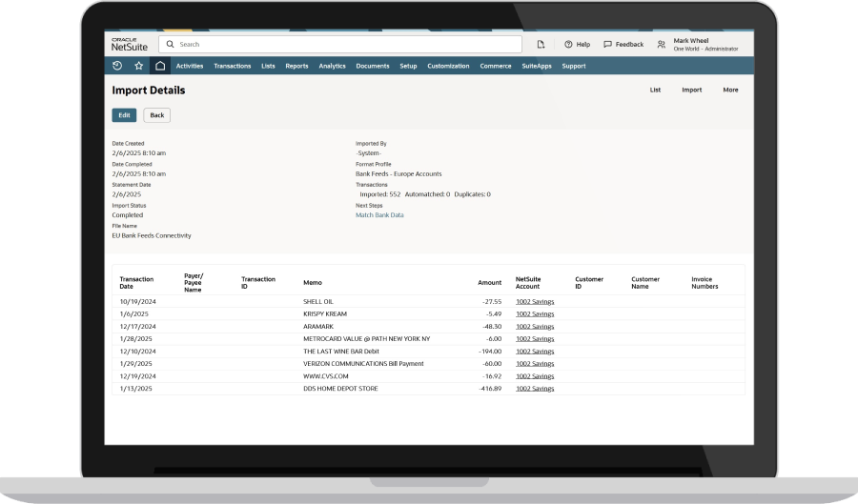This screenshot has height=504, width=858.
Task: Open the Recent Records clock icon
Action: pyautogui.click(x=117, y=66)
